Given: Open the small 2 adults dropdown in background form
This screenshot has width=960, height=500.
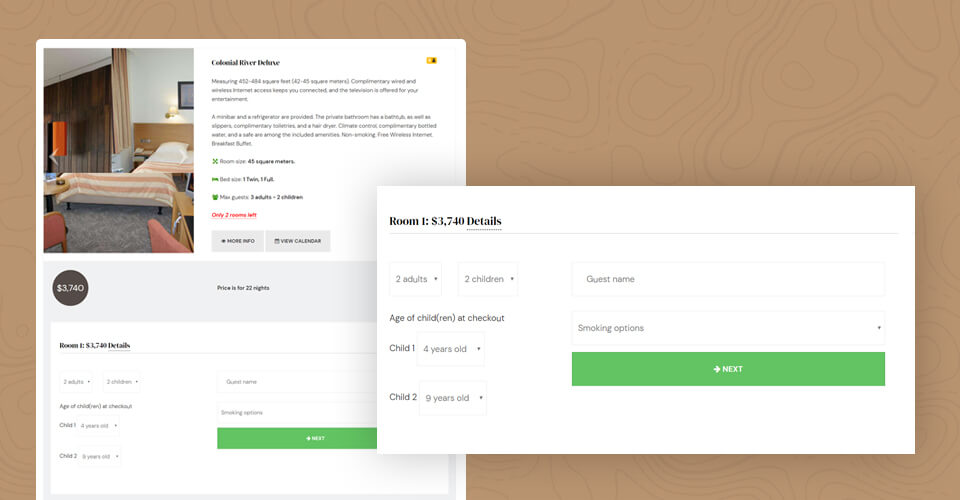Looking at the screenshot, I should 77,382.
